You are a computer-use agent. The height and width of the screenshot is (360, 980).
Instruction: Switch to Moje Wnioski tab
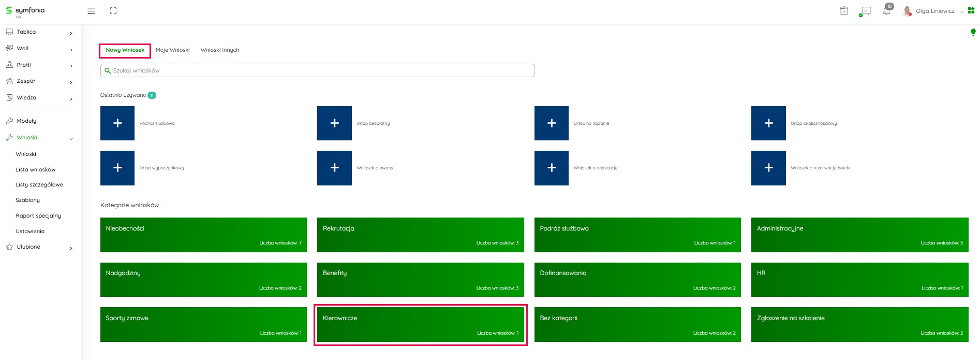172,50
